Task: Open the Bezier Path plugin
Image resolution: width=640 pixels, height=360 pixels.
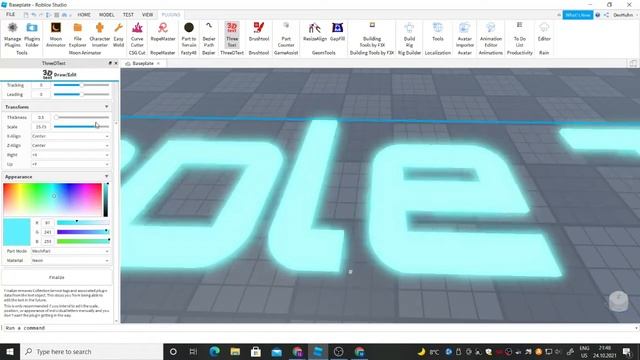Action: [x=209, y=34]
